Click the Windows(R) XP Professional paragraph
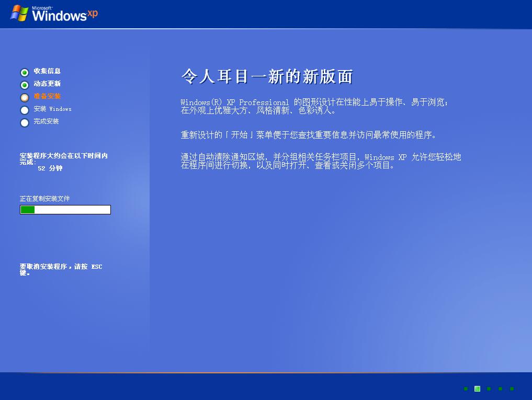Viewport: 532px width, 400px height. (x=314, y=106)
